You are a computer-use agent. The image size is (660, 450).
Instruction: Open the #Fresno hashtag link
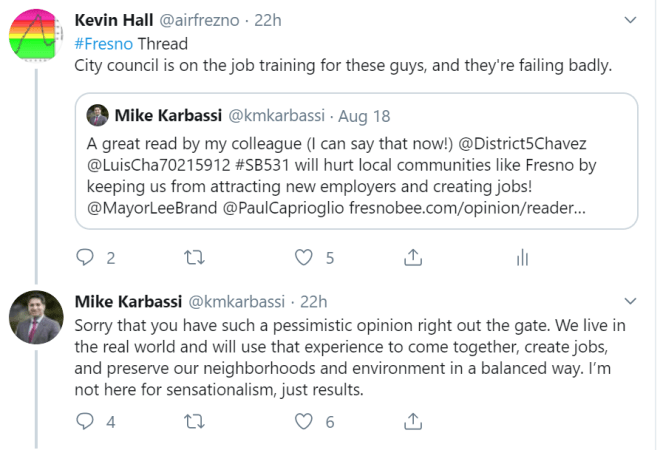(x=104, y=43)
